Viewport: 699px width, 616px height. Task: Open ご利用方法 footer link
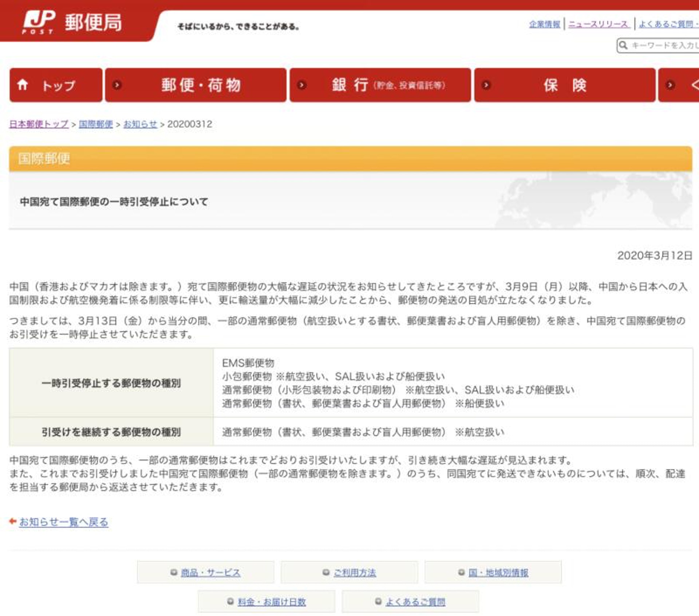coord(355,573)
